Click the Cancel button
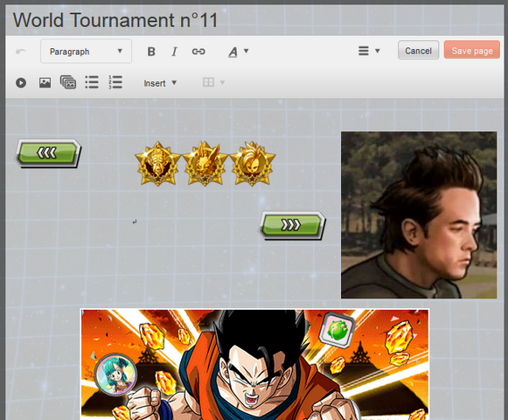The image size is (508, 420). tap(418, 50)
